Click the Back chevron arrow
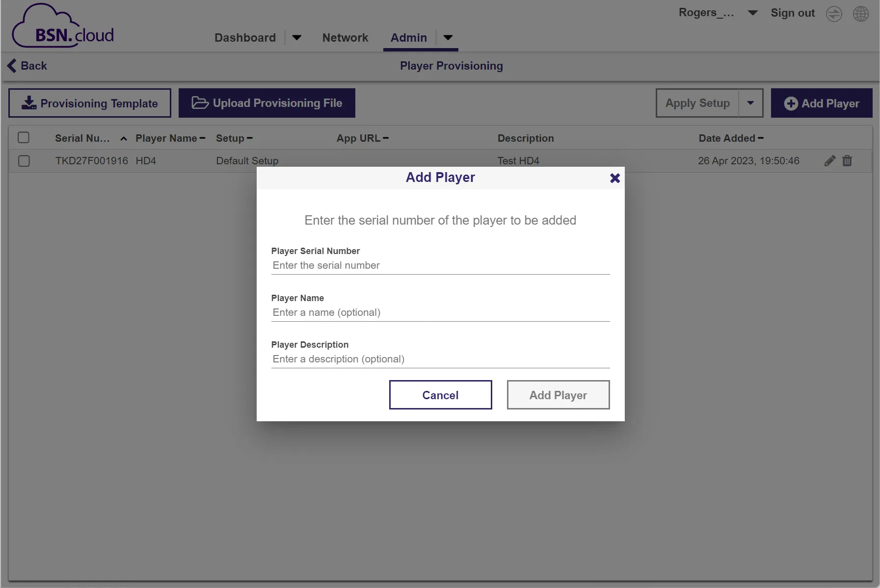 tap(12, 66)
